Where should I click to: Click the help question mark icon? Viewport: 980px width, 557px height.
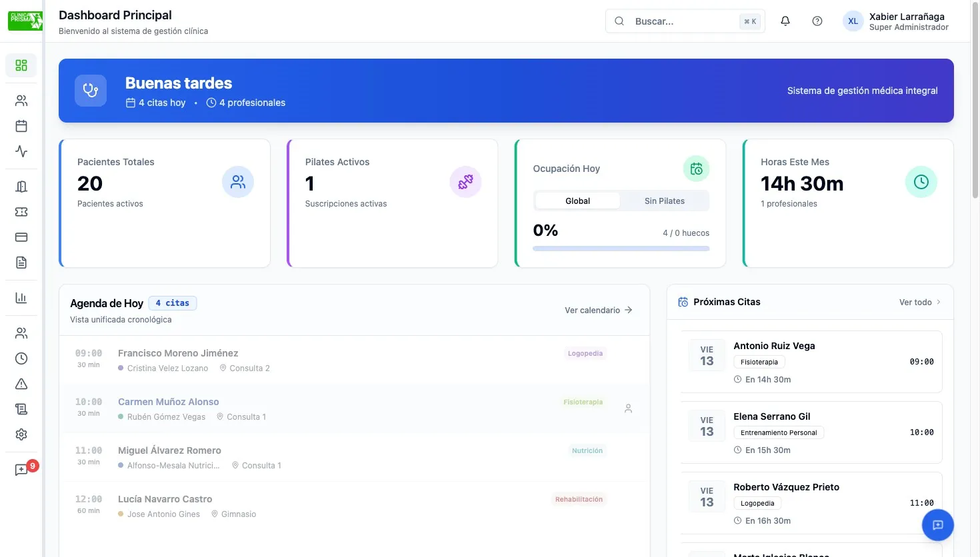(x=817, y=21)
